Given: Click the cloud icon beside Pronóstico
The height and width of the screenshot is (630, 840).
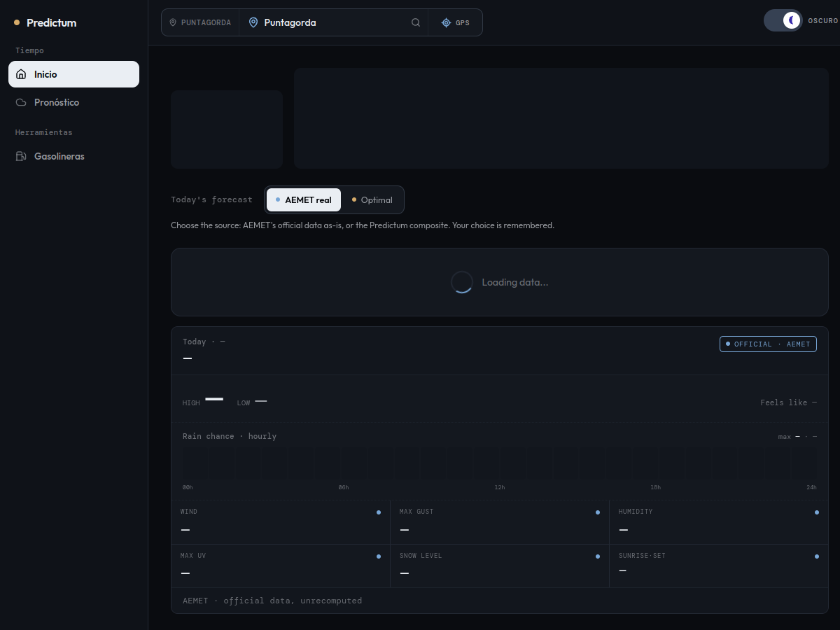Looking at the screenshot, I should 21,102.
